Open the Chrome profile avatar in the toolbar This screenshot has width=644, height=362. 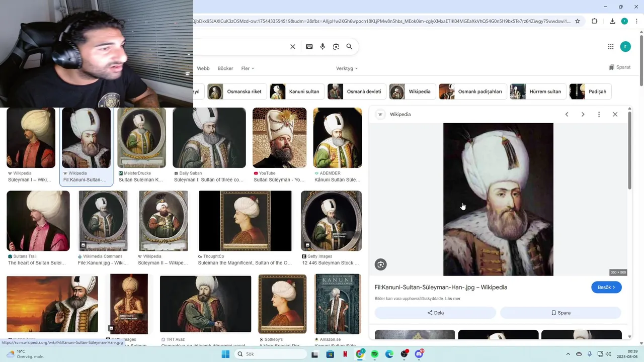coord(624,21)
